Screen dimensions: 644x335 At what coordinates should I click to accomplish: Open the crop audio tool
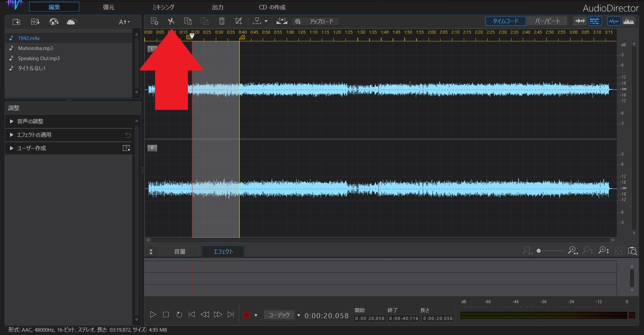238,21
